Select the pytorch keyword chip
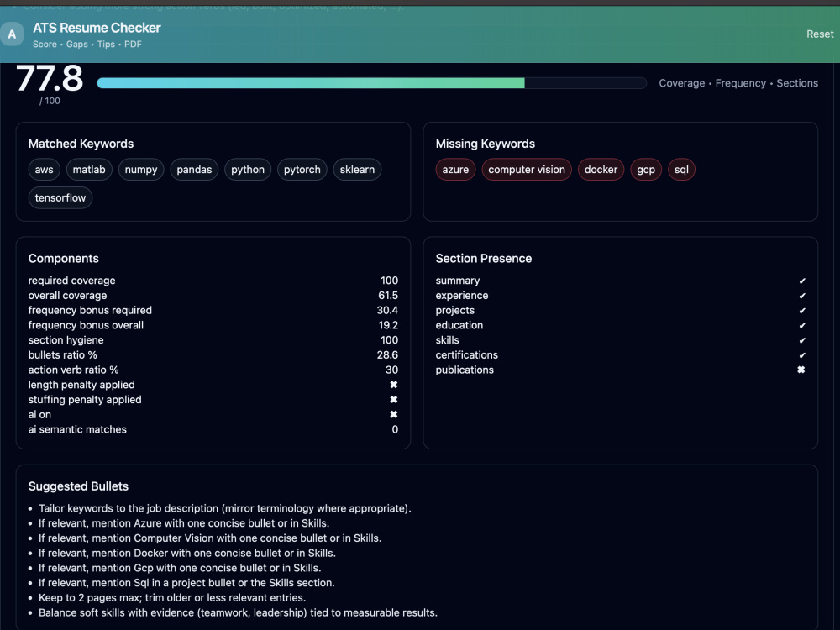Image resolution: width=840 pixels, height=630 pixels. 302,170
